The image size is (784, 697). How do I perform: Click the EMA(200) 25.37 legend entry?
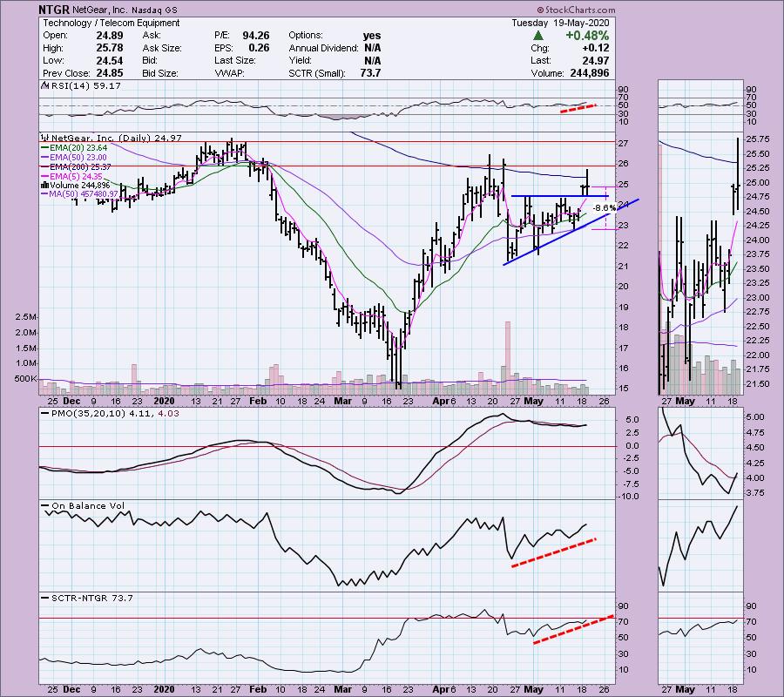click(x=80, y=167)
